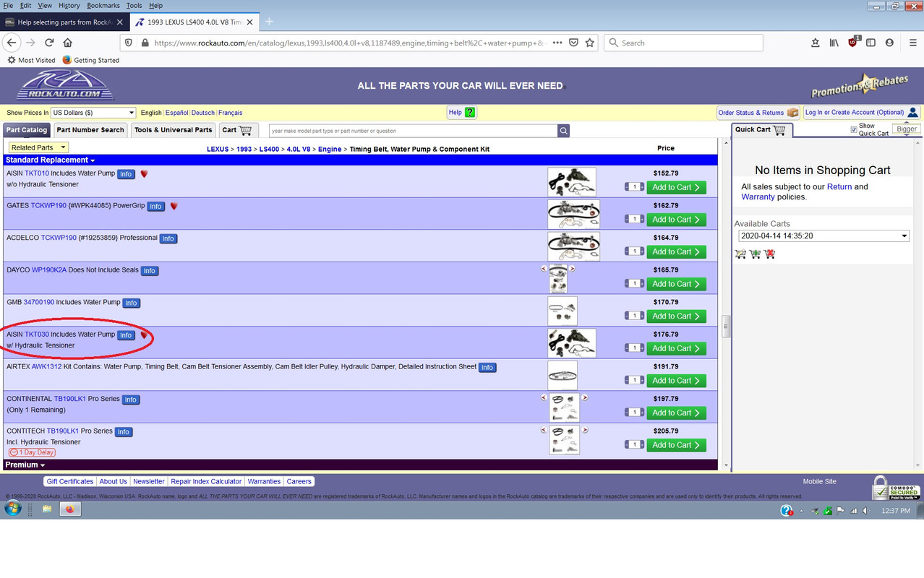Click the AISIN TKT030 part number link
This screenshot has height=578, width=924.
point(37,335)
